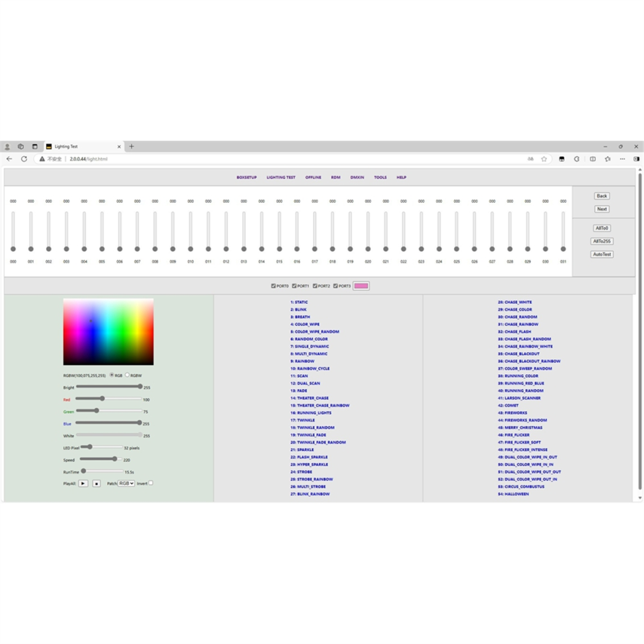Click the AllTo255 button
Viewport: 644px width, 644px height.
pyautogui.click(x=602, y=241)
